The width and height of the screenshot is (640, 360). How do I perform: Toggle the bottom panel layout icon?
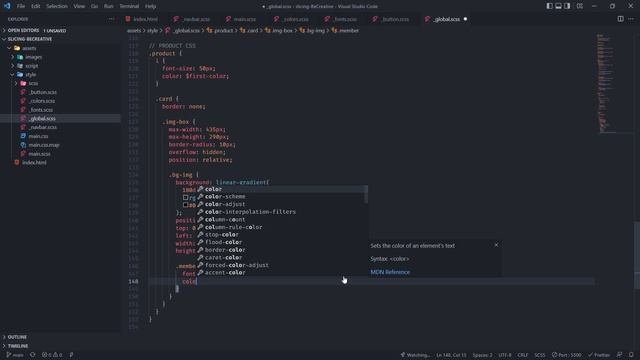558,6
